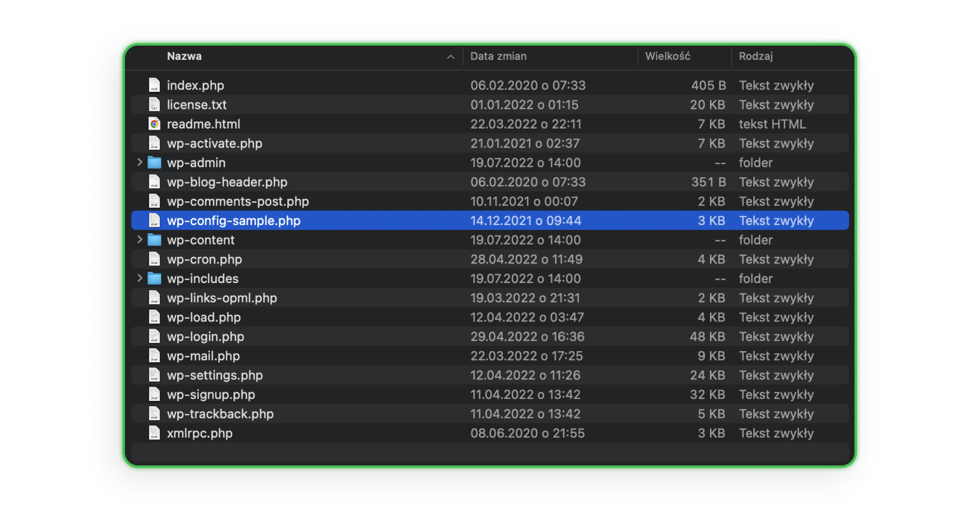This screenshot has height=511, width=980.
Task: Click the wp-content folder icon
Action: tap(155, 240)
